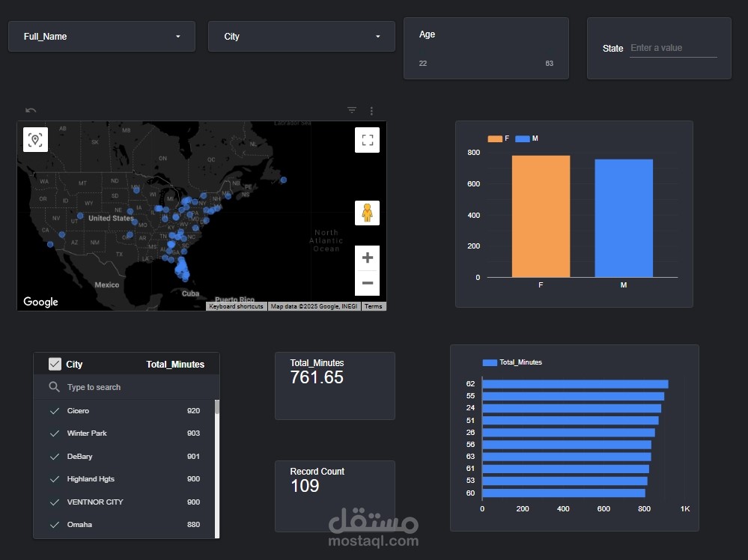Toggle fullscreen view of the map

pos(368,140)
